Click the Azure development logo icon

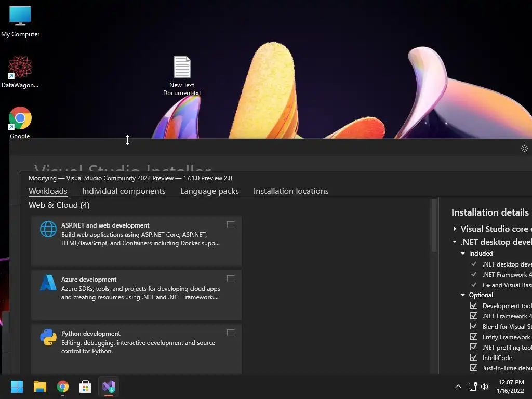[48, 283]
